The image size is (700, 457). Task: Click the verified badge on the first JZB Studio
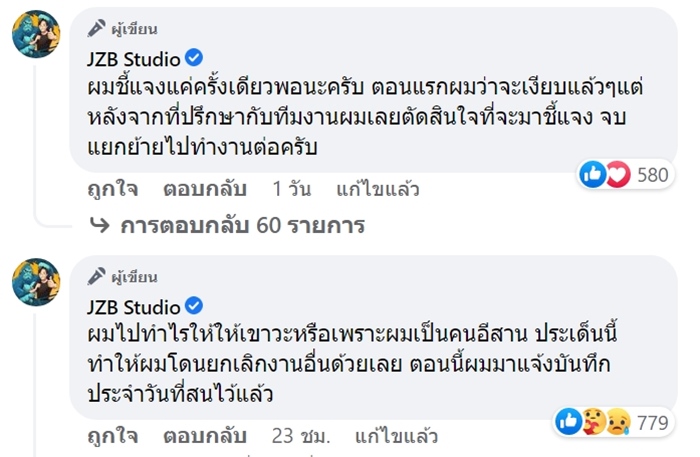coord(196,59)
